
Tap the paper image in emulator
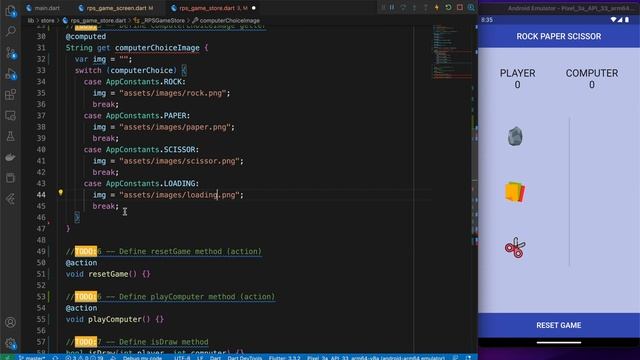point(515,192)
